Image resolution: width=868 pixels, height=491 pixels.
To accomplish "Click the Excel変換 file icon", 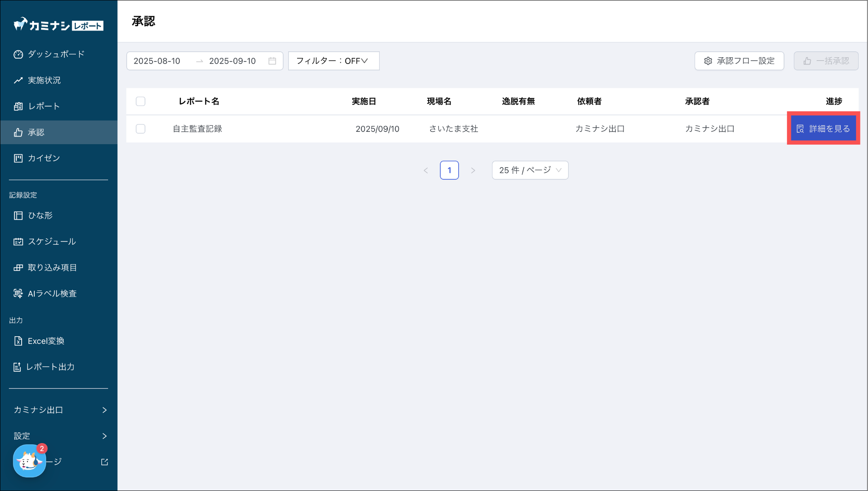I will point(18,341).
